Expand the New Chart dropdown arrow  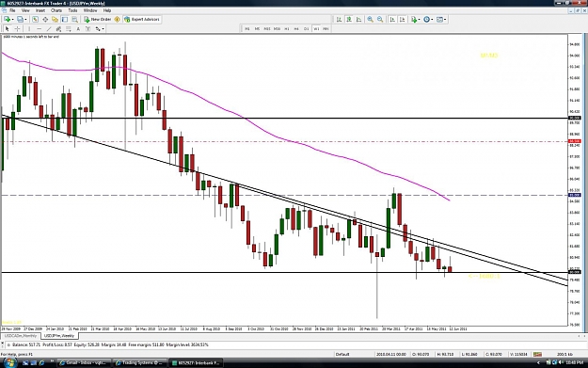[12, 20]
